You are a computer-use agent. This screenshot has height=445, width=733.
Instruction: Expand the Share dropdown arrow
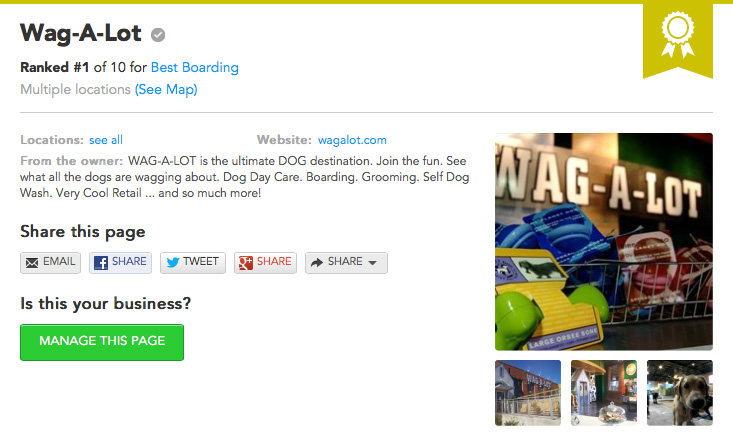click(x=373, y=263)
